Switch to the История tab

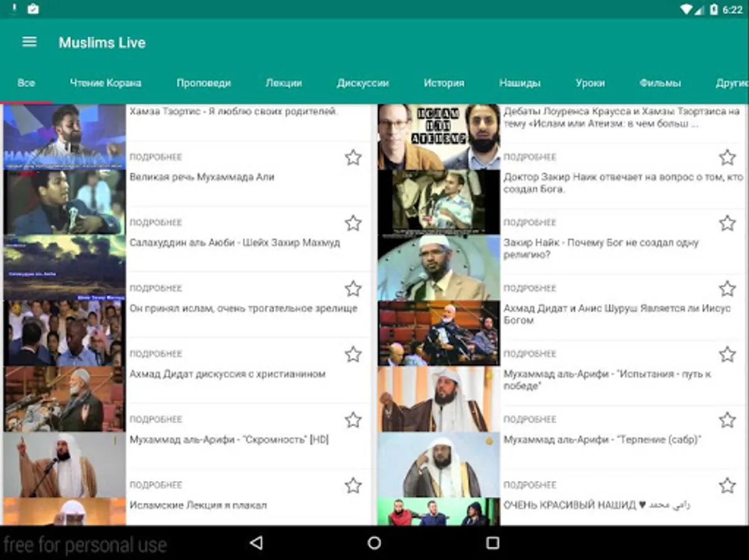coord(444,83)
